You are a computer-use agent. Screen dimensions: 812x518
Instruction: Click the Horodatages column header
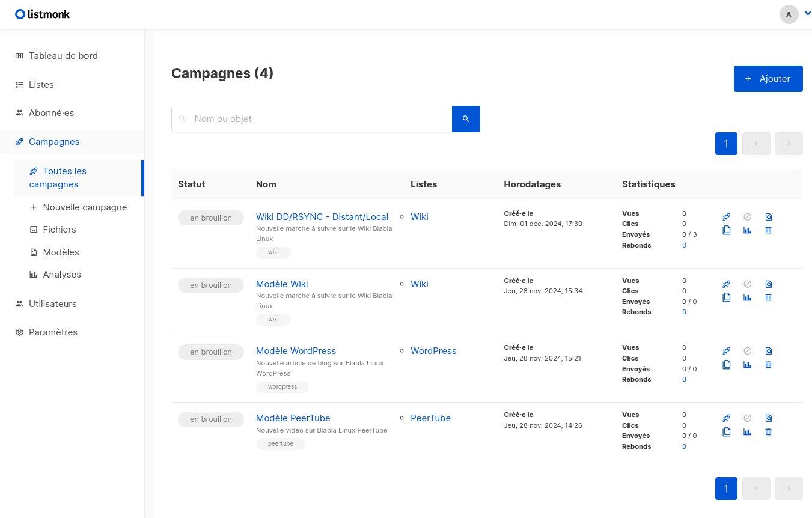533,184
